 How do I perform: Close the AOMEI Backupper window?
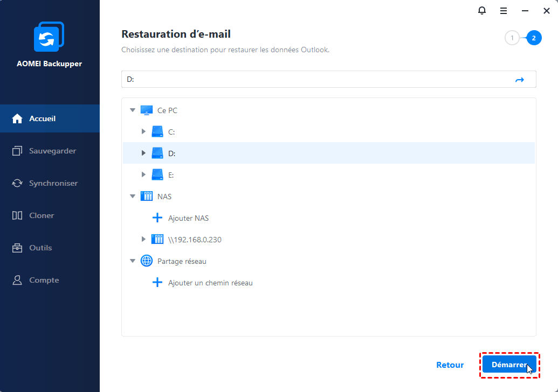click(x=547, y=11)
